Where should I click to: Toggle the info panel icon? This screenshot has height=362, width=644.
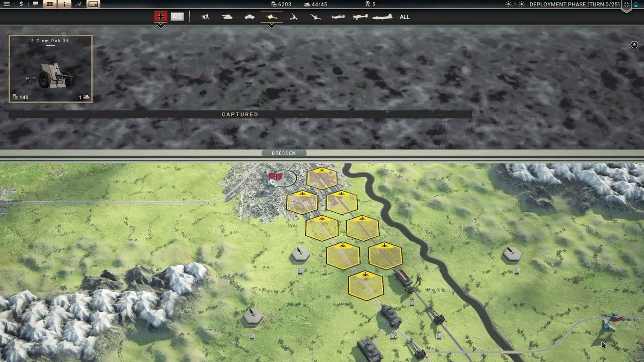(x=64, y=4)
